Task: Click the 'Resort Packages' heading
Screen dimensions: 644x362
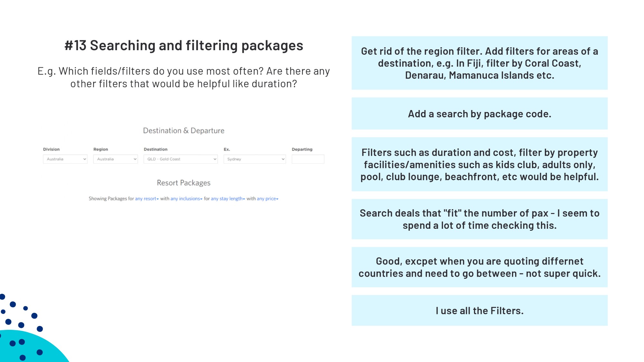Action: [x=184, y=183]
